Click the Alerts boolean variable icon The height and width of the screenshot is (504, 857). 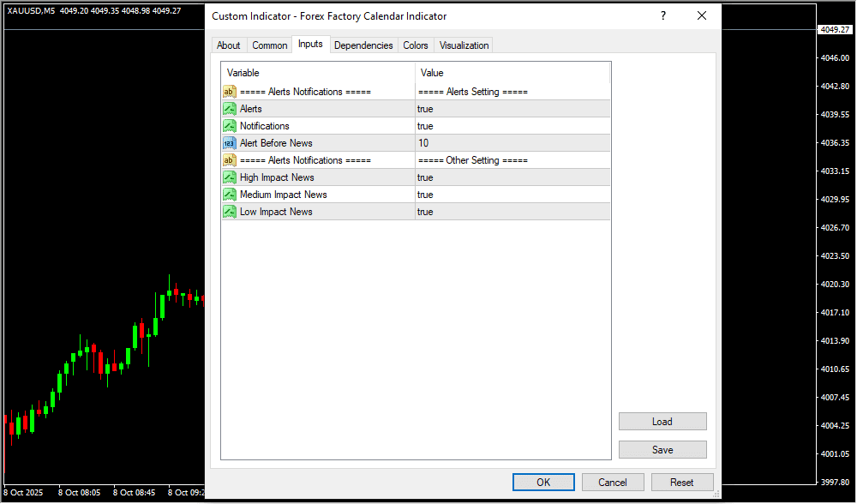coord(229,109)
